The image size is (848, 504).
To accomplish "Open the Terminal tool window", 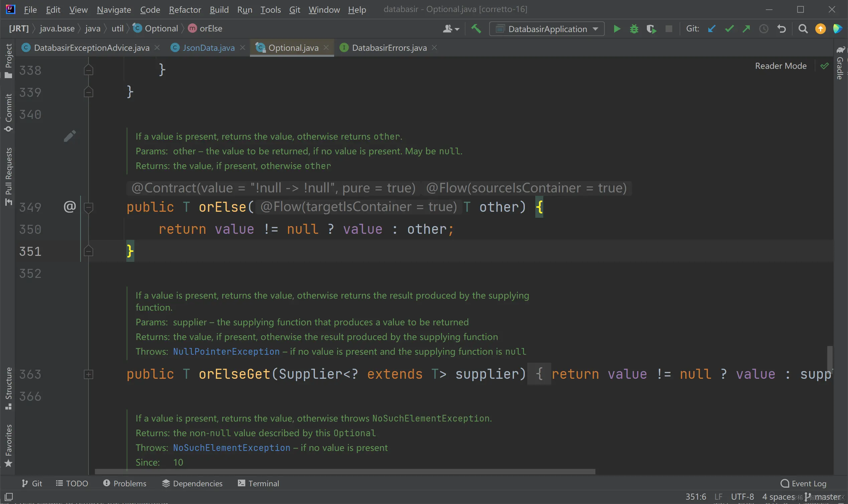I will click(258, 483).
